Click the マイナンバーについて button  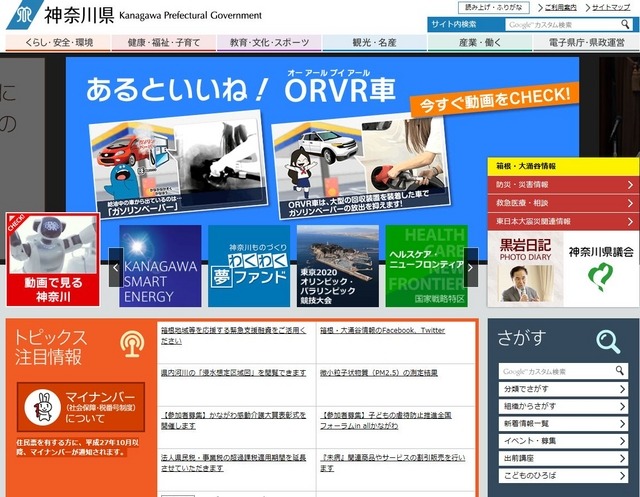pos(81,407)
